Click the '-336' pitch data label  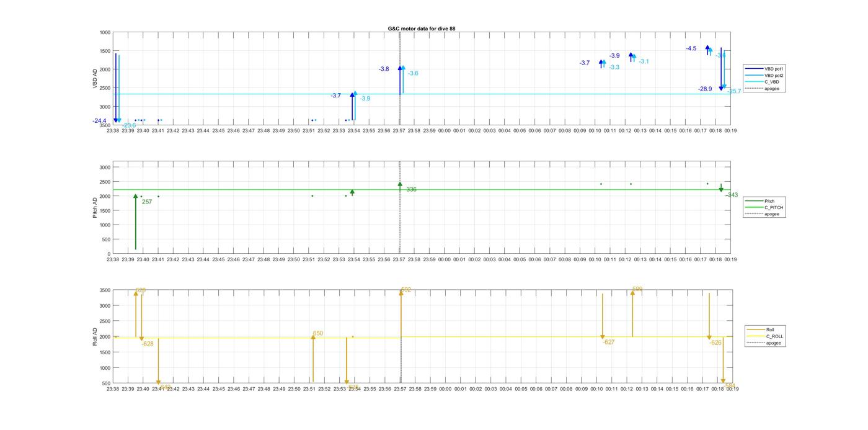coord(410,189)
